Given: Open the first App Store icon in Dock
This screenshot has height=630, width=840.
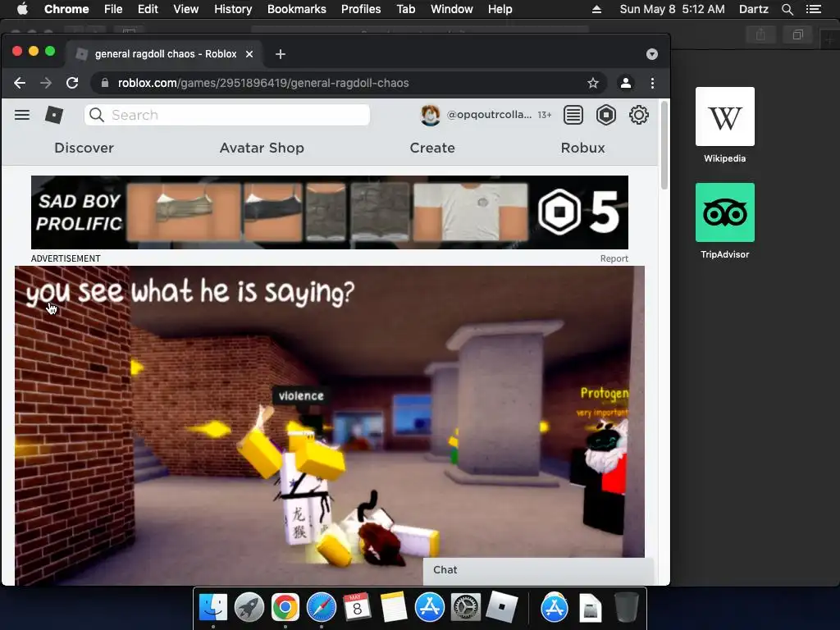Looking at the screenshot, I should [429, 608].
